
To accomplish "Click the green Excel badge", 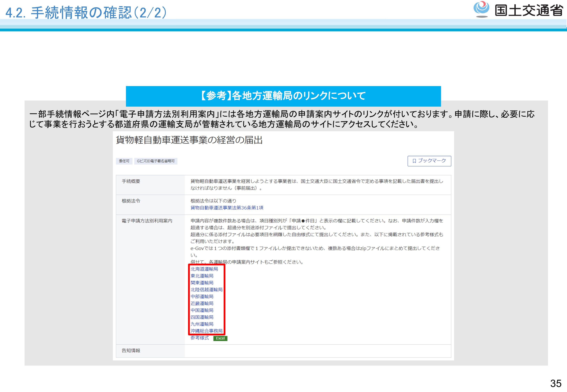I will point(220,338).
